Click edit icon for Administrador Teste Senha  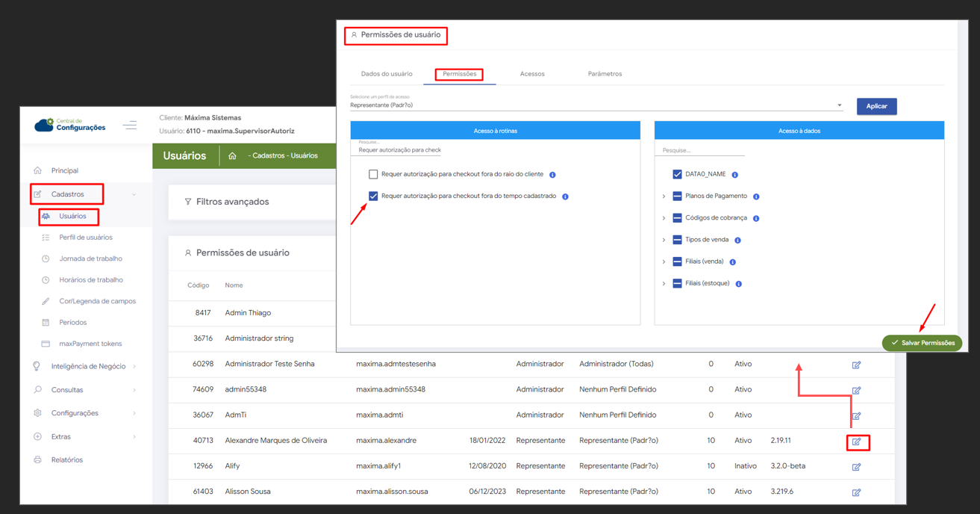856,365
